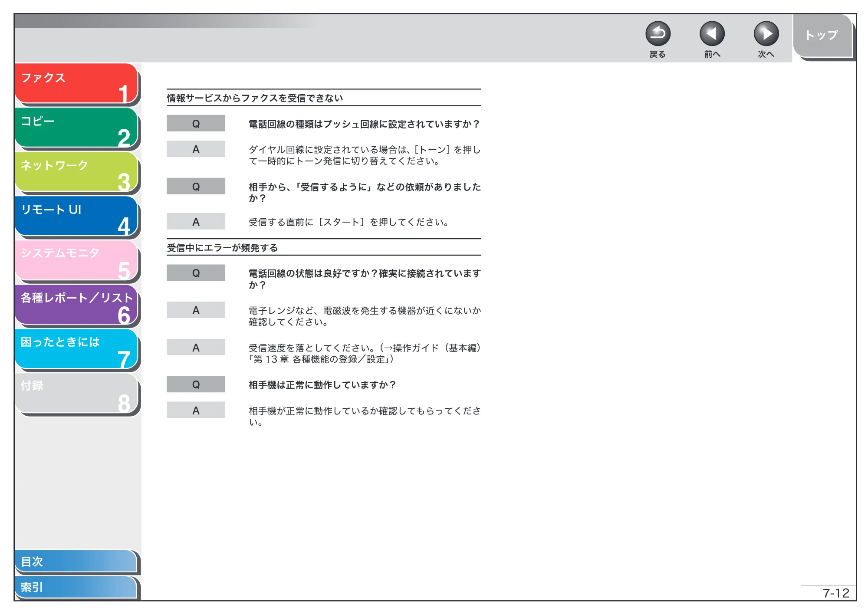Screen dimensions: 868x614
Task: Click heading 情報サービスからファクスを受信できない
Action: pos(255,98)
